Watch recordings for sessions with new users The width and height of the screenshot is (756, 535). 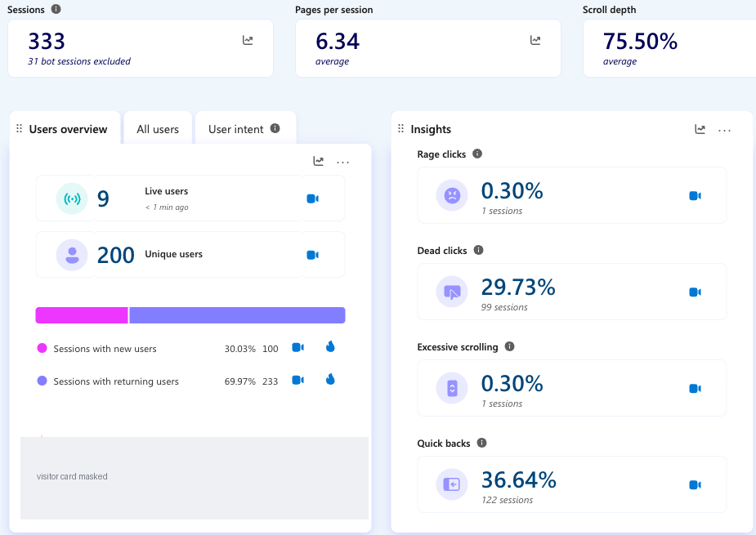pos(298,347)
